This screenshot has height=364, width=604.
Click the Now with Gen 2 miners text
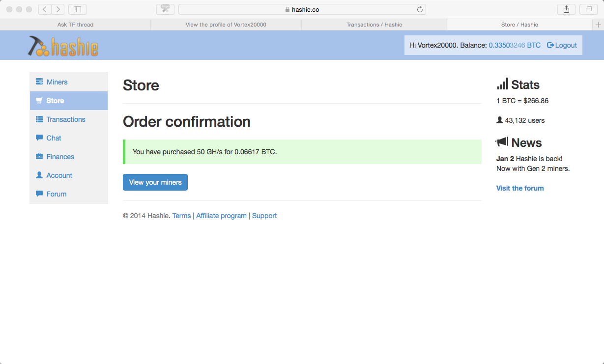(x=533, y=168)
